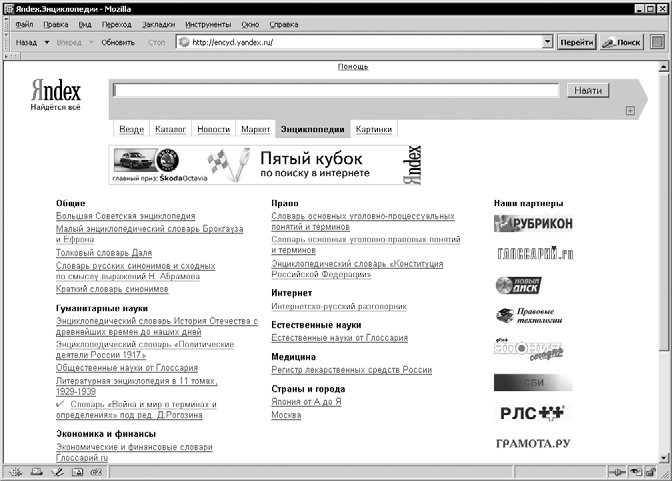Image resolution: width=672 pixels, height=481 pixels.
Task: Open Composer icon in status bar
Action: [x=57, y=472]
